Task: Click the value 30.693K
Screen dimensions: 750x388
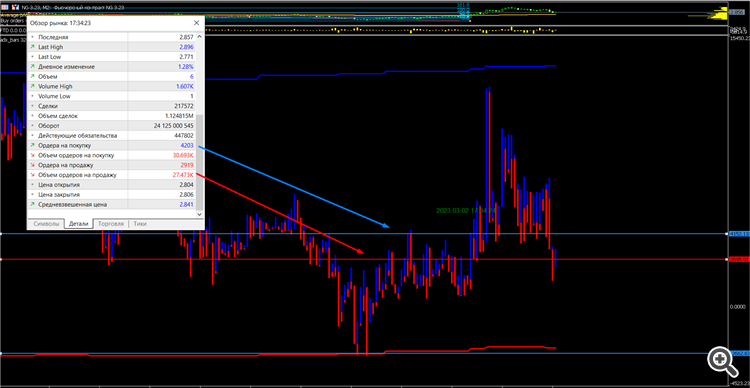Action: (183, 155)
